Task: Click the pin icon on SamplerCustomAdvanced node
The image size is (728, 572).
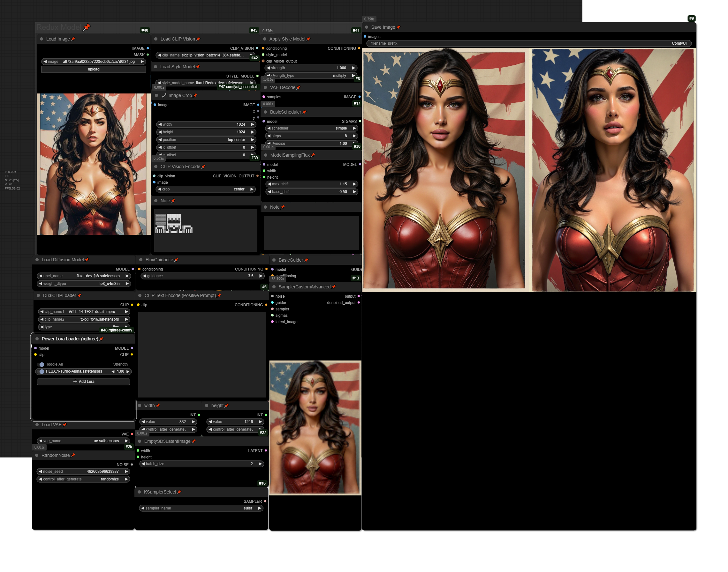Action: [x=333, y=287]
